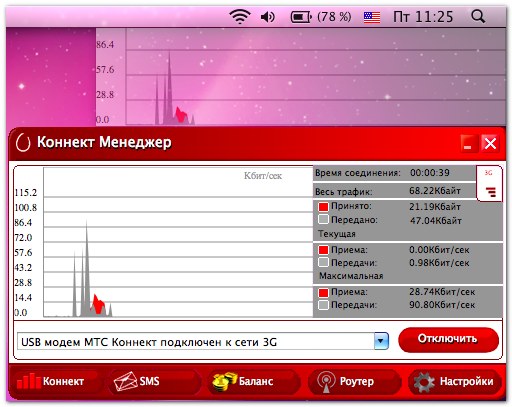This screenshot has width=512, height=407.
Task: Click the 0.00Кбит/сек current receive value
Action: coord(439,250)
